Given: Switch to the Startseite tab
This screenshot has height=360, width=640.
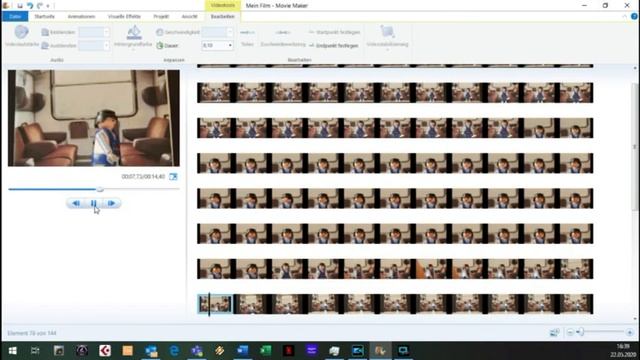Looking at the screenshot, I should (44, 16).
